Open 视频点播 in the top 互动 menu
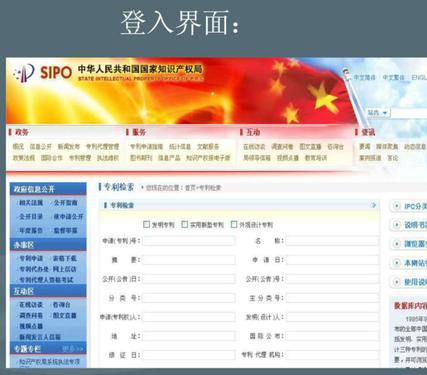427x375 pixels. coord(288,158)
